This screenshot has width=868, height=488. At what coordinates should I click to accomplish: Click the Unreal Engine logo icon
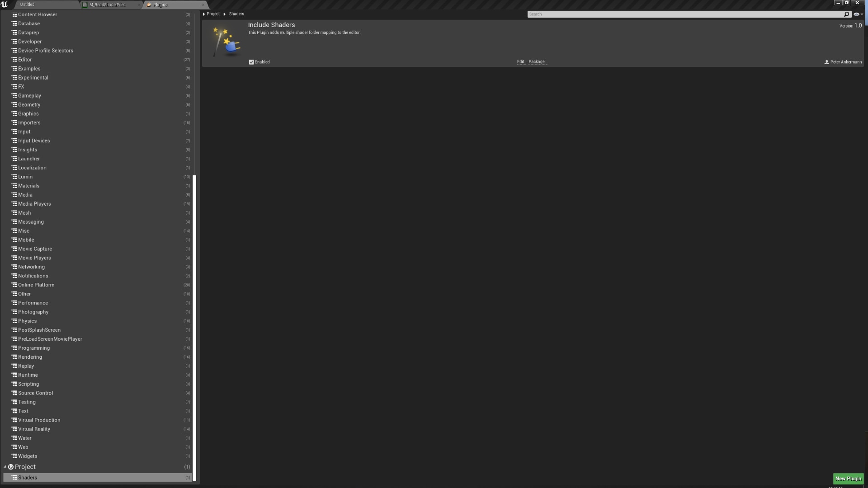pos(5,5)
